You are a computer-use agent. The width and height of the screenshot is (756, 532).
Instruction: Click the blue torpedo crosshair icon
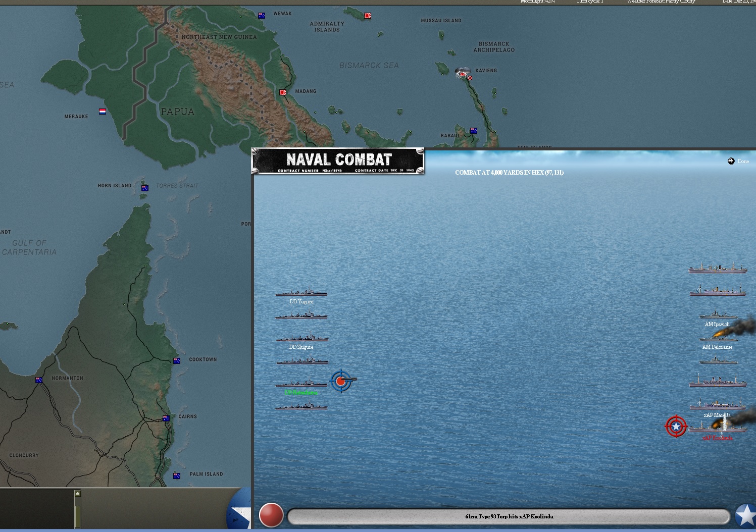(x=342, y=381)
